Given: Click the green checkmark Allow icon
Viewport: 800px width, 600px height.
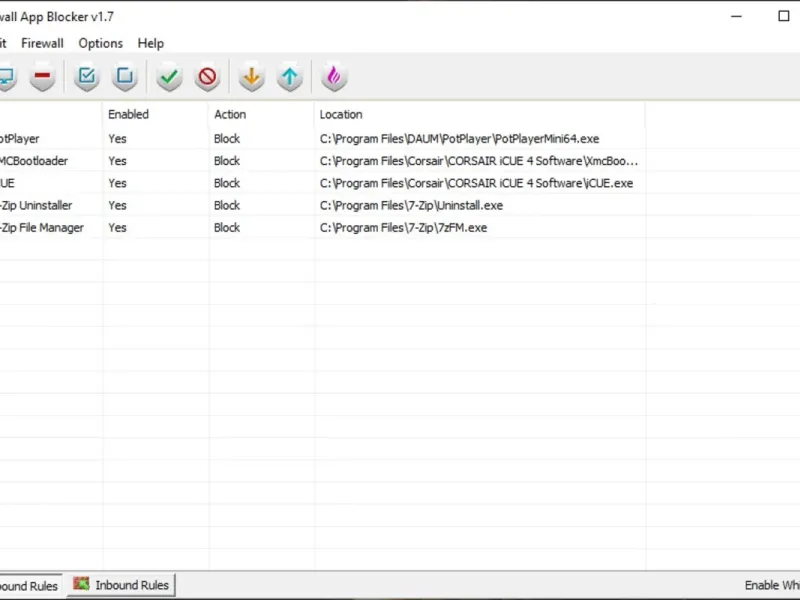Looking at the screenshot, I should [169, 77].
